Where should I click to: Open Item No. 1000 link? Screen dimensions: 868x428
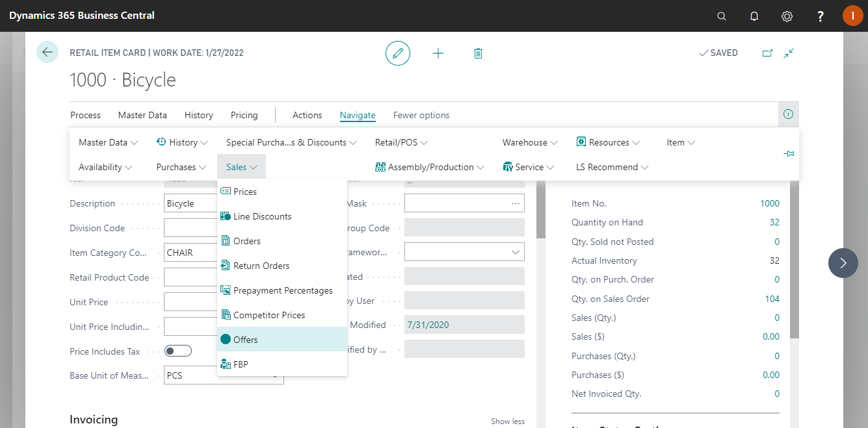[770, 203]
